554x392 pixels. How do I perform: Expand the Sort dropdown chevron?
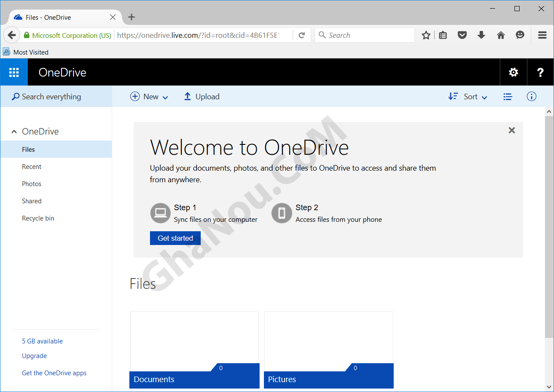(x=484, y=98)
